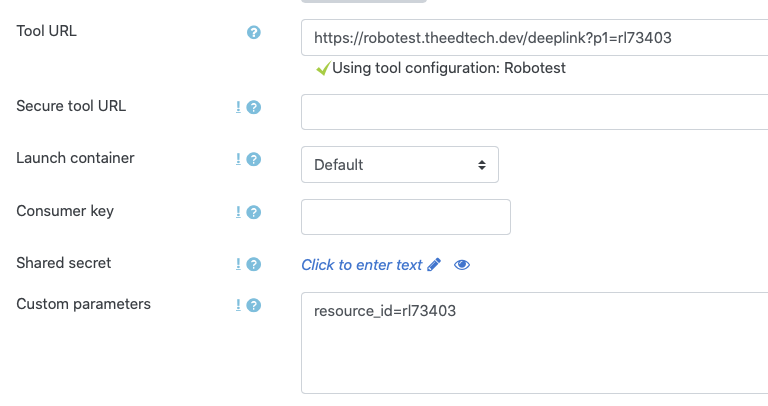This screenshot has width=768, height=406.
Task: Toggle eye icon to reveal Shared secret
Action: [462, 265]
